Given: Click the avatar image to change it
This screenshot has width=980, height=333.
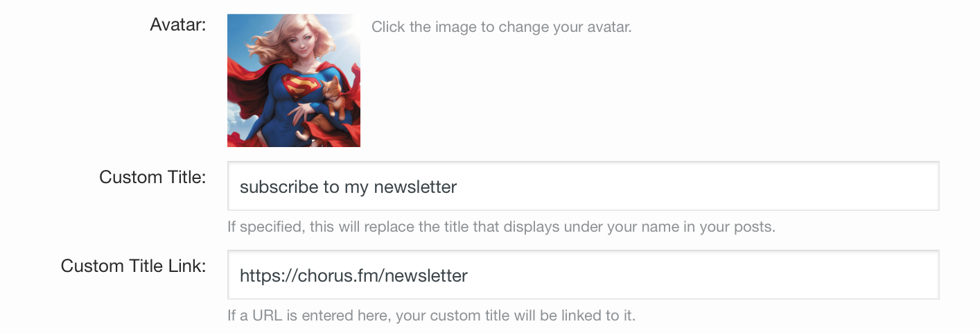Looking at the screenshot, I should click(293, 80).
